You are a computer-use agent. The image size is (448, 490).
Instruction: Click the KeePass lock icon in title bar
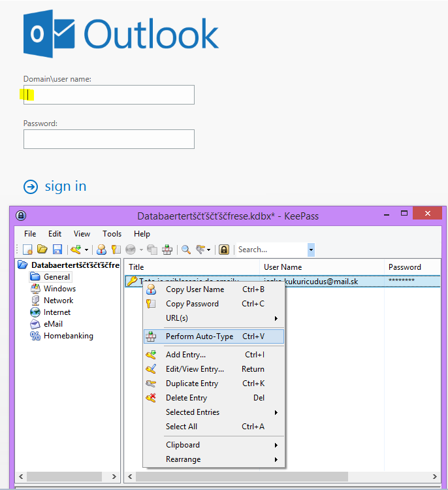21,216
